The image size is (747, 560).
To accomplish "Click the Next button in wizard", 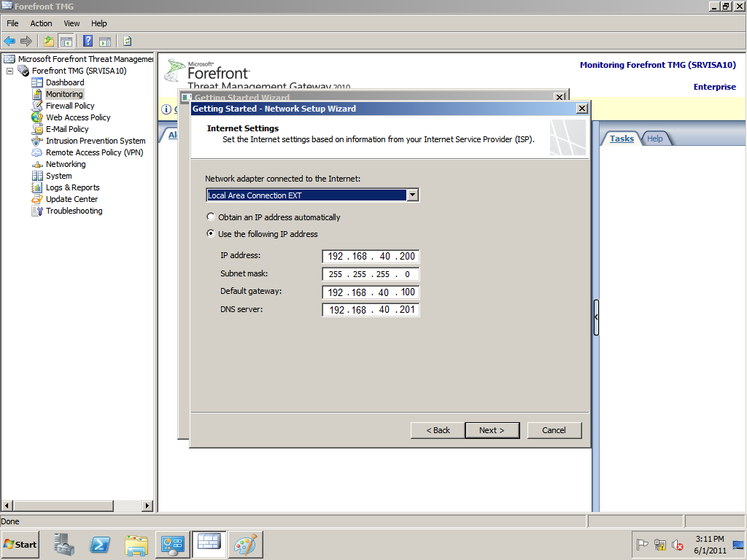I will [x=492, y=430].
